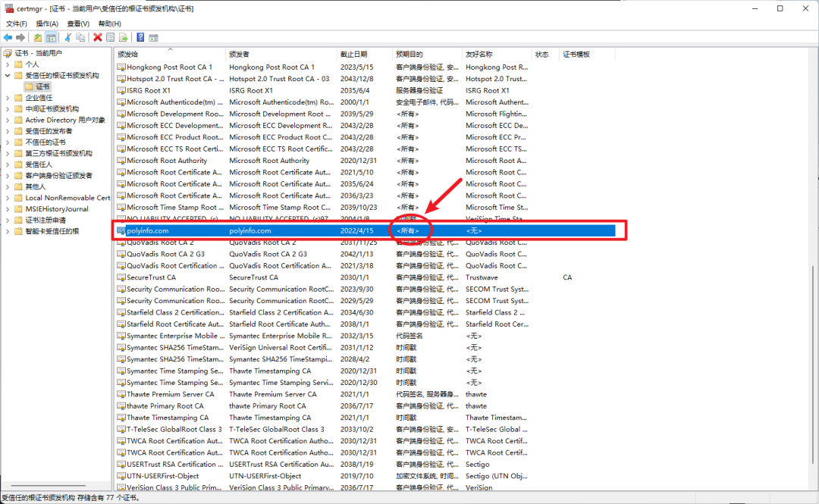Expand the 受信任的发布者 node
The width and height of the screenshot is (819, 504).
[x=8, y=131]
